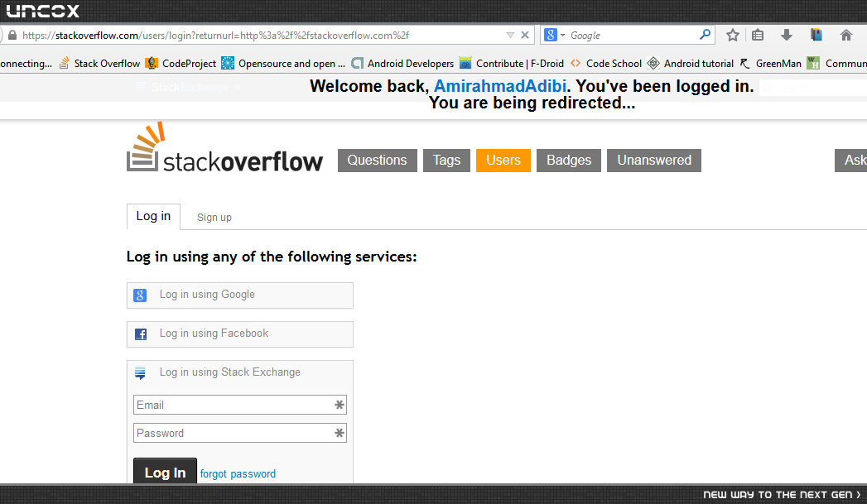The height and width of the screenshot is (504, 867).
Task: Click the bookmarks menu book icon
Action: pyautogui.click(x=816, y=36)
